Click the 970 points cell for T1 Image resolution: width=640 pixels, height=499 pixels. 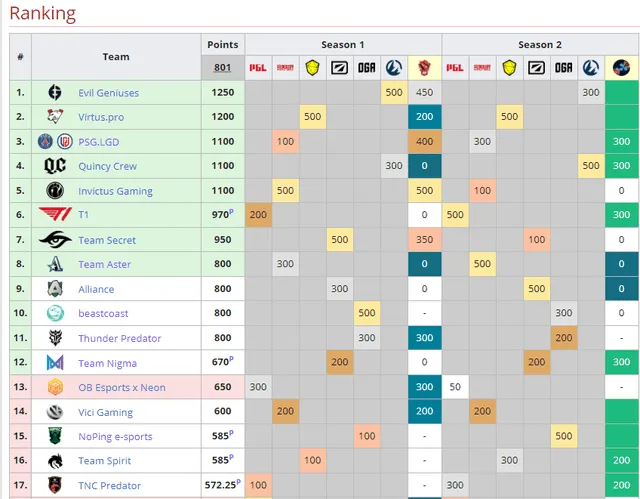coord(223,215)
